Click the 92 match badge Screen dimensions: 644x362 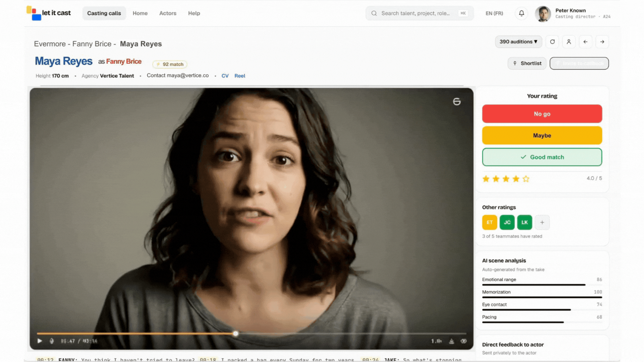click(170, 64)
